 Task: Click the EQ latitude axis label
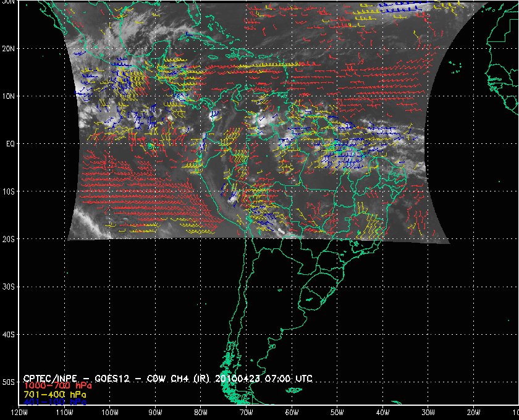pos(9,144)
